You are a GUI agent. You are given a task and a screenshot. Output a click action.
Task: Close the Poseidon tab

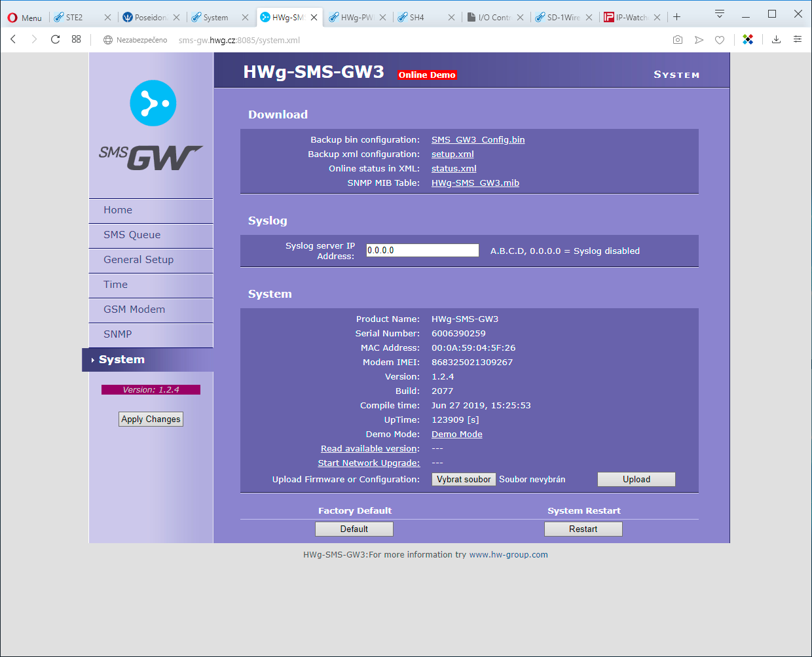pyautogui.click(x=176, y=18)
